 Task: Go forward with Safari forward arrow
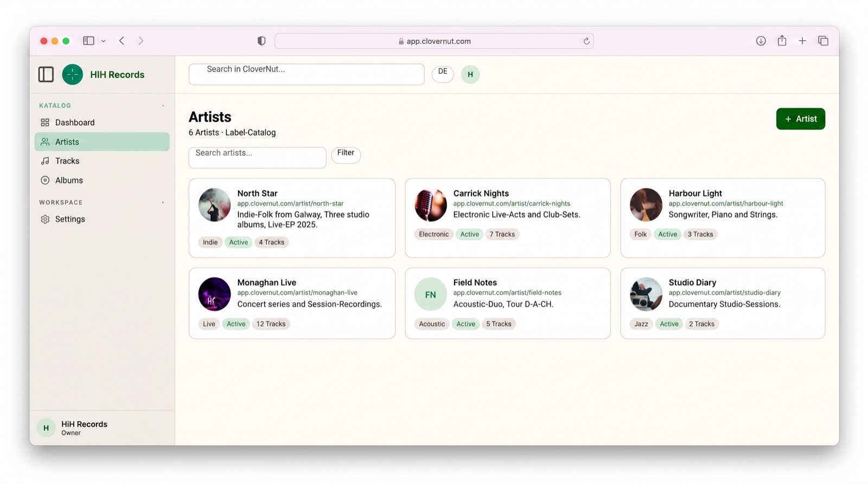coord(141,41)
